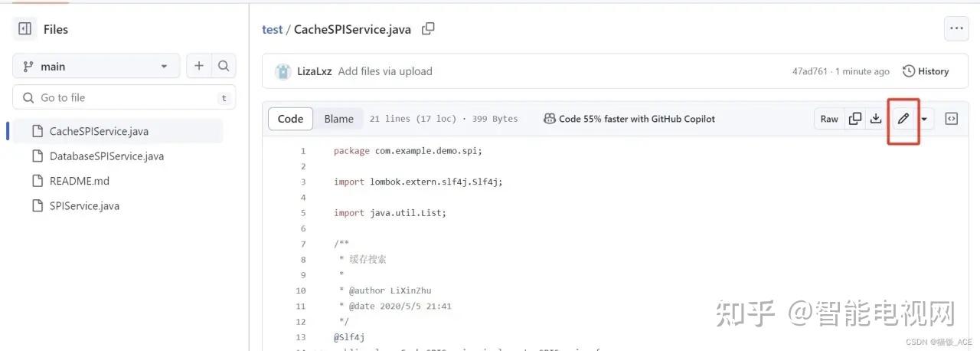
Task: Focus the Go to file input
Action: pyautogui.click(x=122, y=97)
